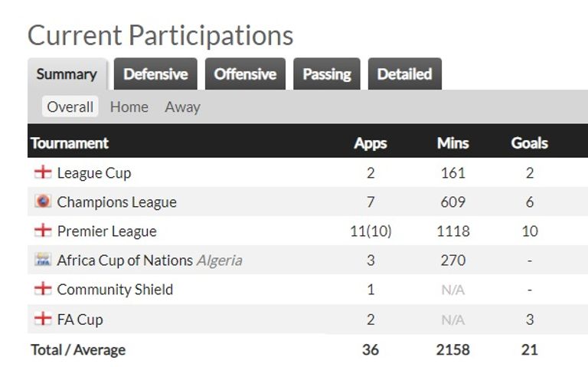Image resolution: width=588 pixels, height=367 pixels.
Task: Open the Premier League tournament link
Action: click(x=106, y=231)
